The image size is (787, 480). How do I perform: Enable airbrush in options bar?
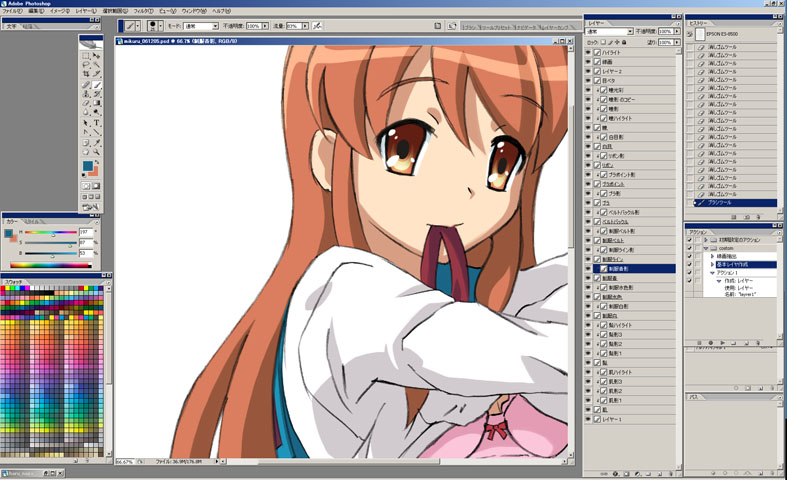[x=317, y=26]
